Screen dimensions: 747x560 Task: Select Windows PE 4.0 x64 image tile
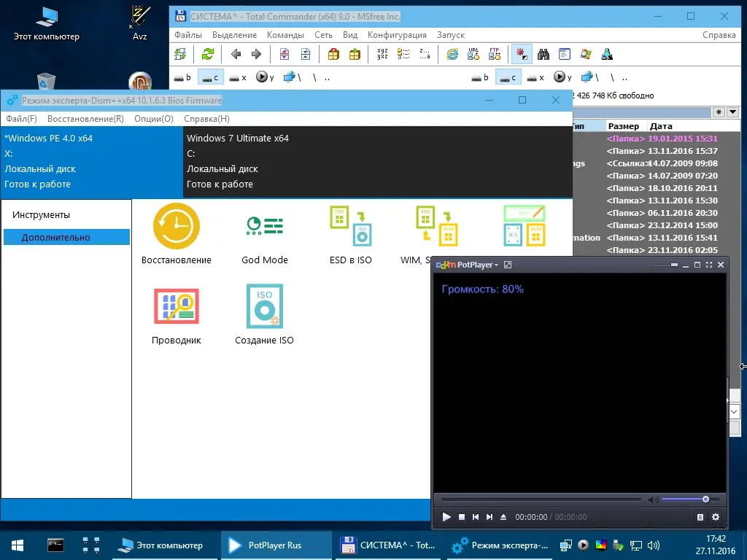pos(91,161)
